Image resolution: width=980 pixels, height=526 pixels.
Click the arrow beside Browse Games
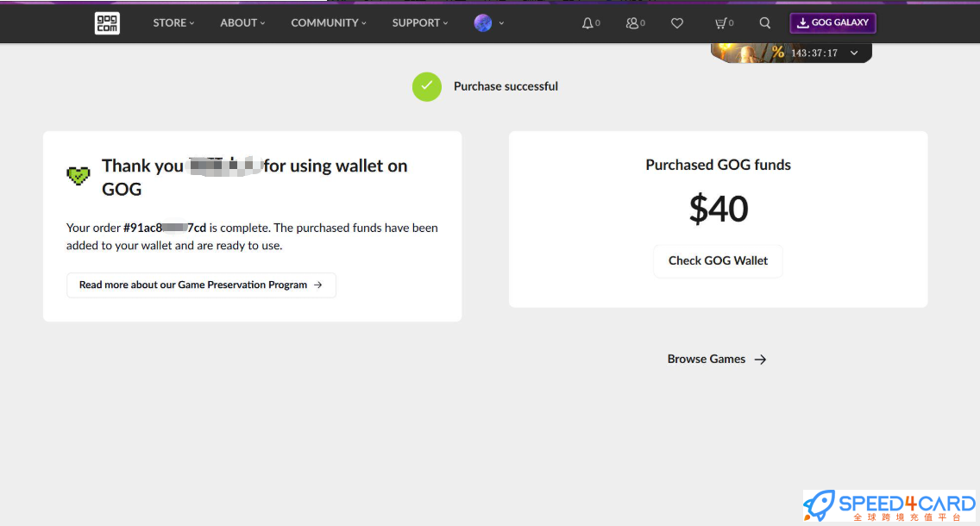[x=760, y=360]
